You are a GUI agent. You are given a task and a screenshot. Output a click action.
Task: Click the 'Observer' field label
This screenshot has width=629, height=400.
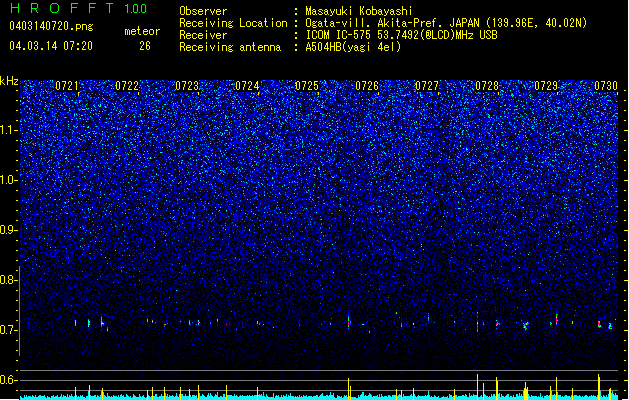click(x=203, y=11)
